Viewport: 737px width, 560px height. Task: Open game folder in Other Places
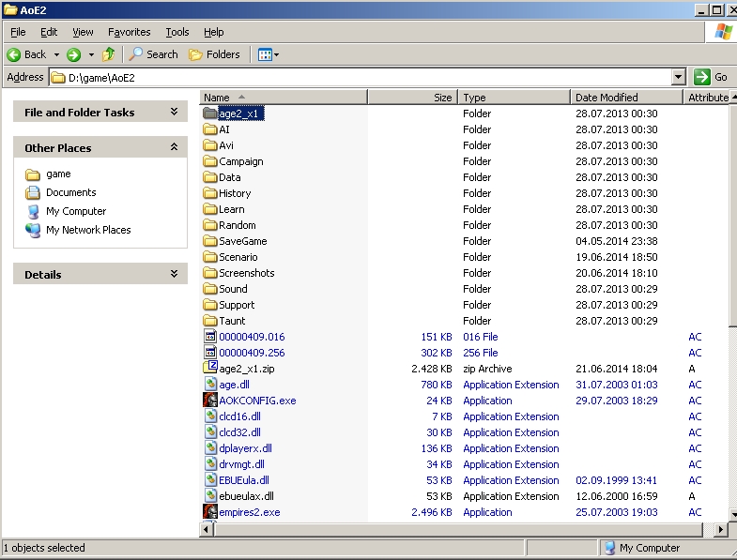click(x=48, y=174)
